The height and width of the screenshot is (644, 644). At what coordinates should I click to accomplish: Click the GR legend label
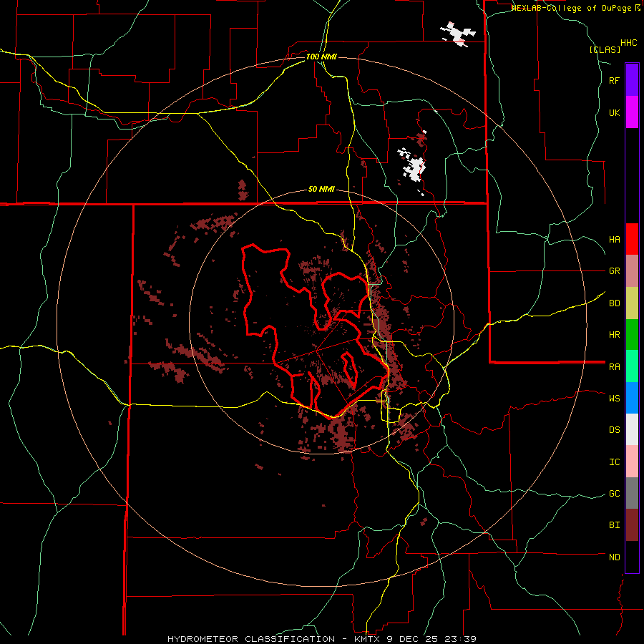[x=614, y=271]
